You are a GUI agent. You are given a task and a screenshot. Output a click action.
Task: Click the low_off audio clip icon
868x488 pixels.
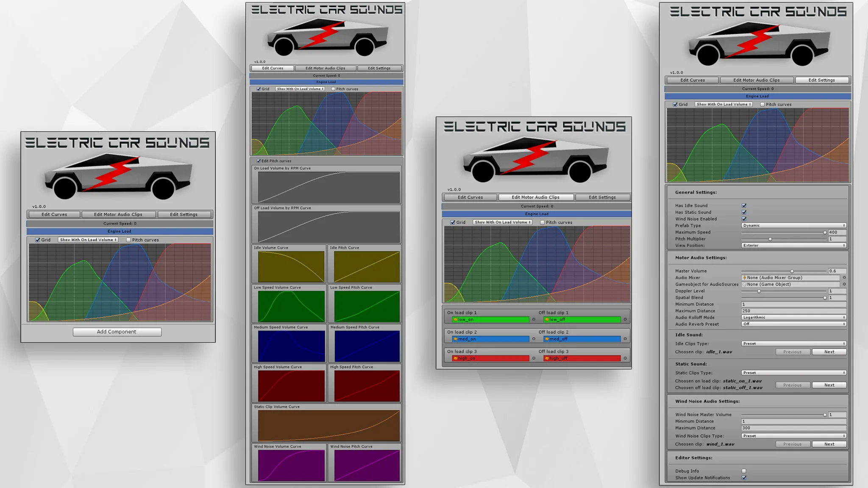point(546,319)
